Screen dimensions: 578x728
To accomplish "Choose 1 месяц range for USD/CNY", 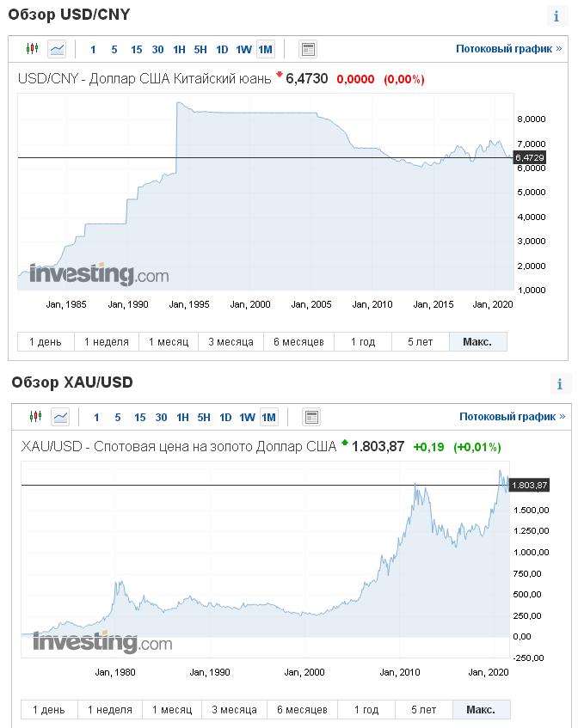I will (x=169, y=342).
